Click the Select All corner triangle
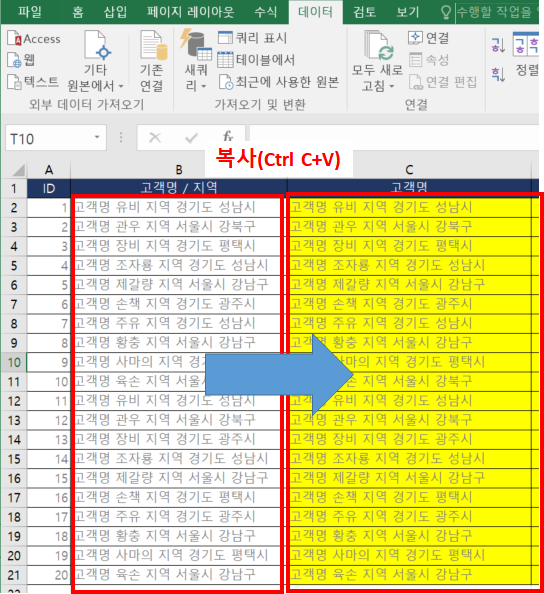 click(19, 170)
